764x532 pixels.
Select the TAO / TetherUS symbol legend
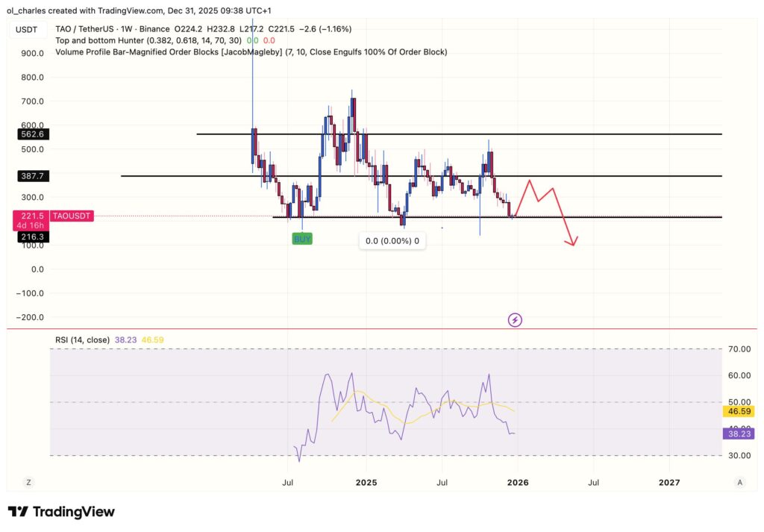(x=84, y=29)
